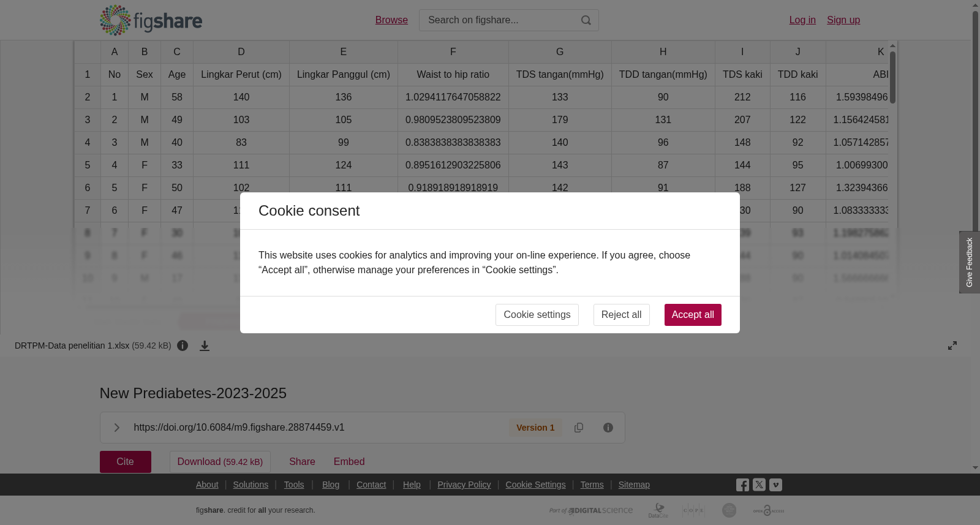This screenshot has height=525, width=980.
Task: Open version info icon next to copy
Action: coord(608,428)
